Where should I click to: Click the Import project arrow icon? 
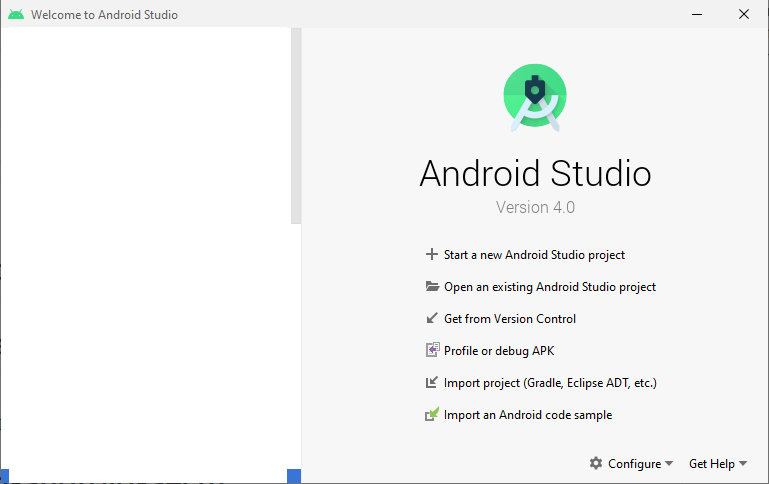click(x=432, y=382)
